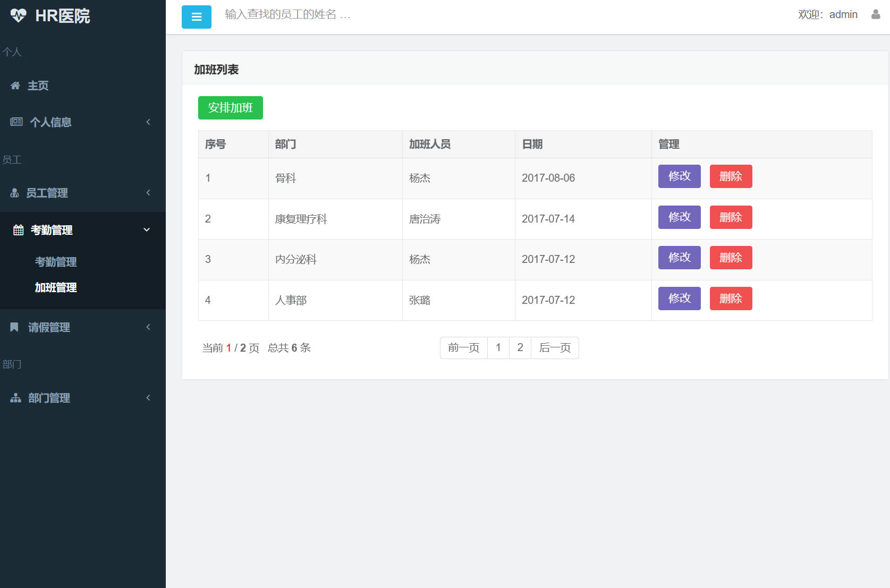Select the 考勤管理 calendar icon
This screenshot has height=588, width=890.
coord(18,229)
